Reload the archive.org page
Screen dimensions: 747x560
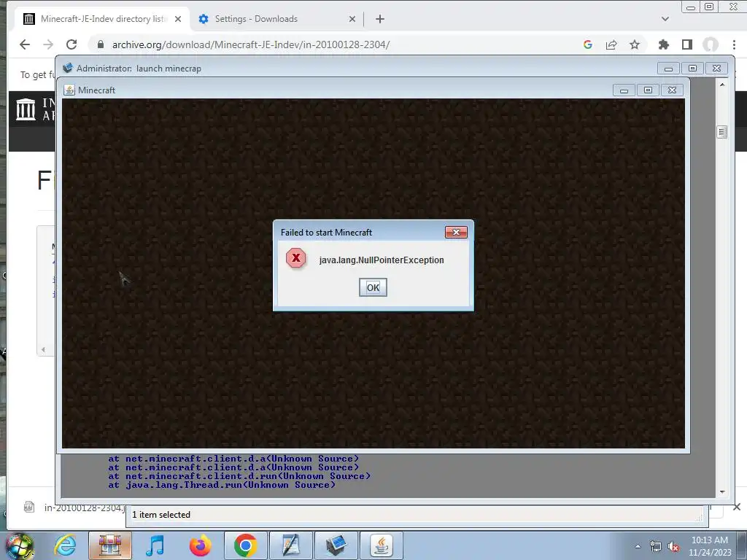(x=71, y=44)
